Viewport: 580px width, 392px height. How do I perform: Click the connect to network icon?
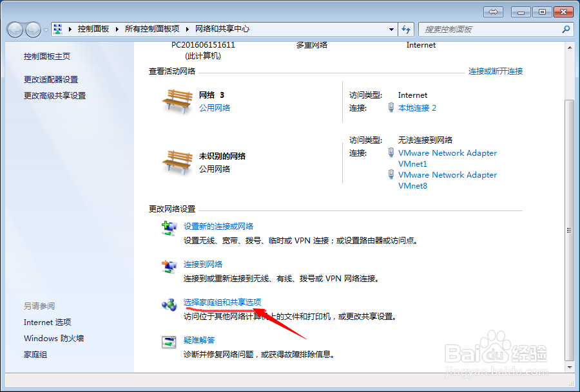tap(169, 265)
